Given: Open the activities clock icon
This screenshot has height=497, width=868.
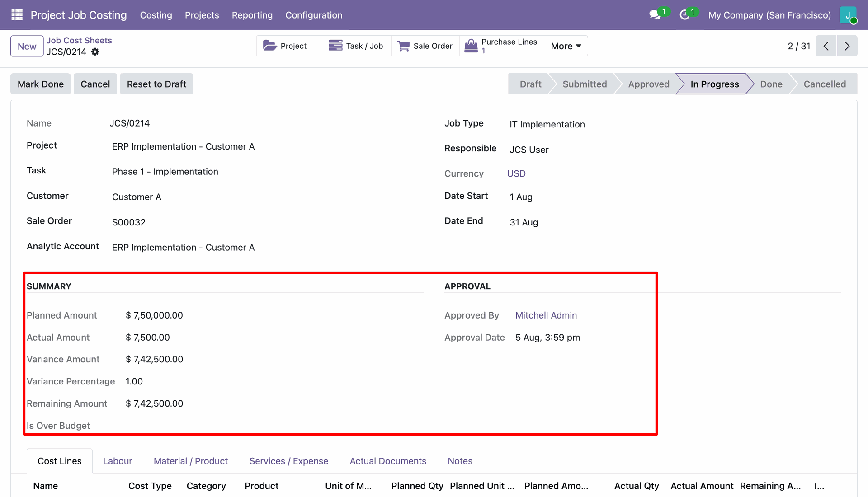Looking at the screenshot, I should (x=685, y=15).
